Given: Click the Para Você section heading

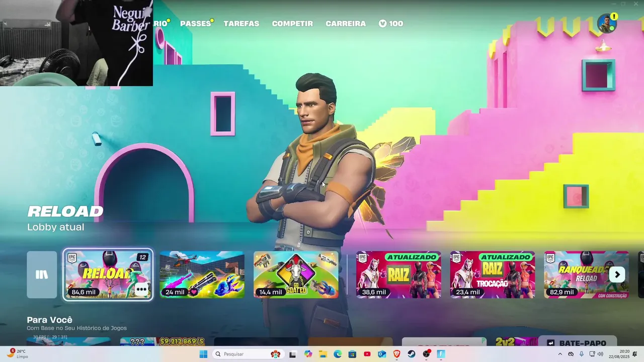Looking at the screenshot, I should [x=49, y=320].
